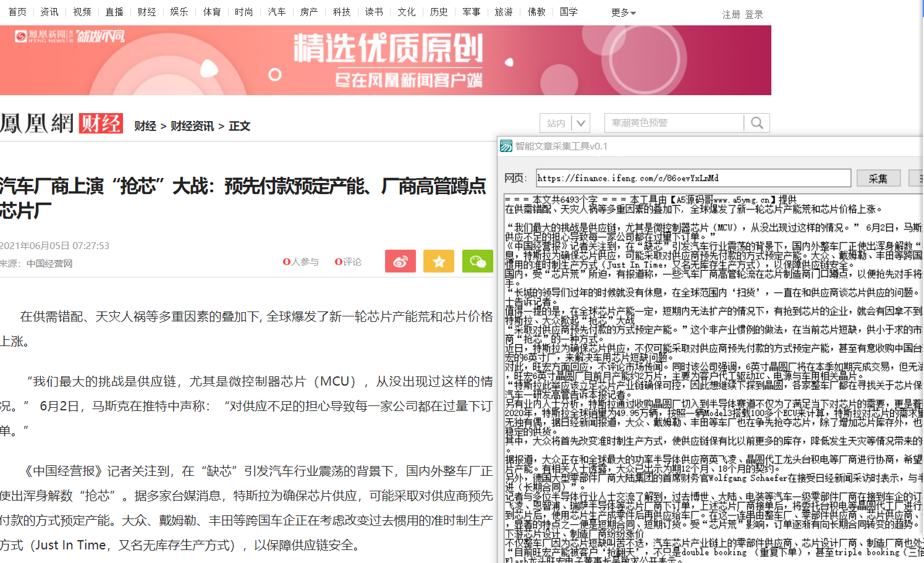924x563 pixels.
Task: Go to 国学 section
Action: click(569, 12)
